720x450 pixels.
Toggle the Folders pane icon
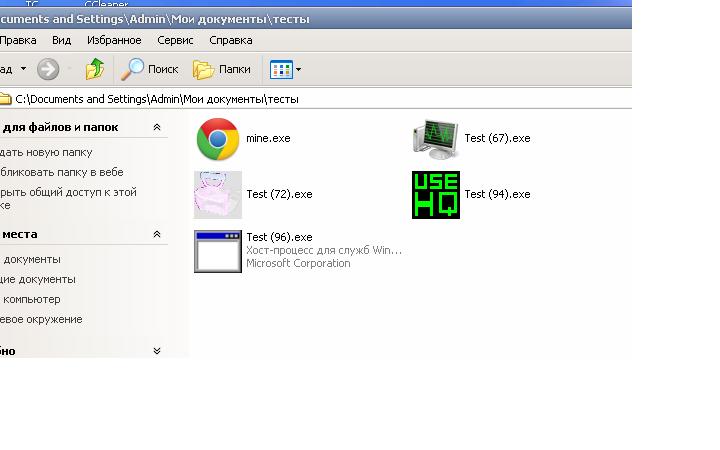(x=203, y=69)
